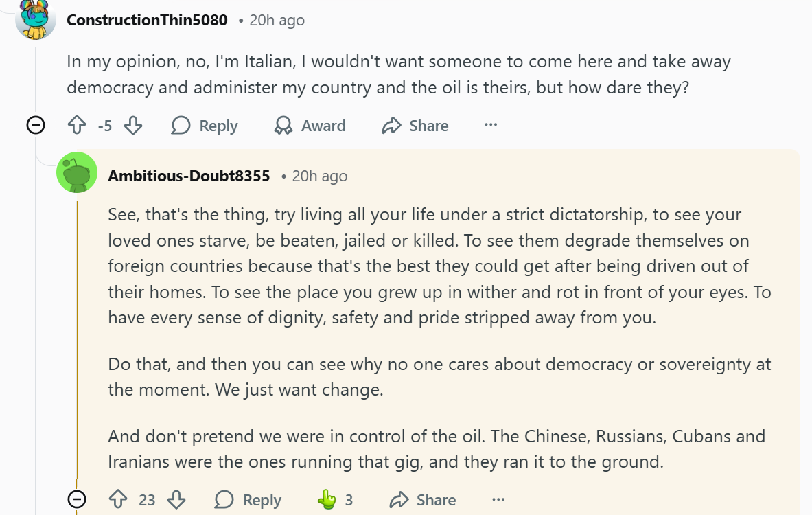The image size is (812, 515).
Task: Share Ambitious-Doubt8355's reply
Action: 423,499
